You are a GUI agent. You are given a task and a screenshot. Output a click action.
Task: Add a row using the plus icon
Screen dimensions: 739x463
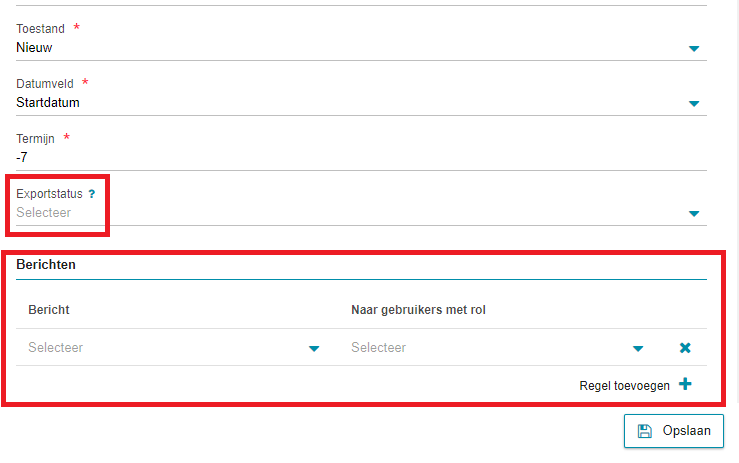coord(685,384)
